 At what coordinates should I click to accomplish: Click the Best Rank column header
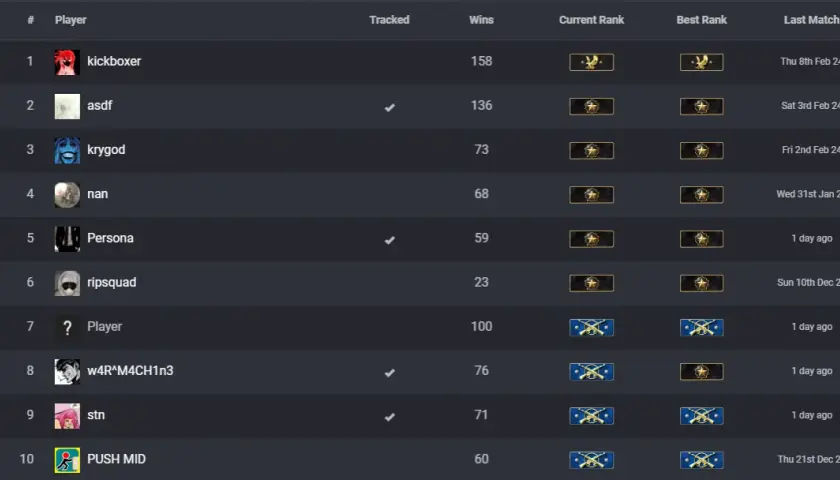point(701,20)
